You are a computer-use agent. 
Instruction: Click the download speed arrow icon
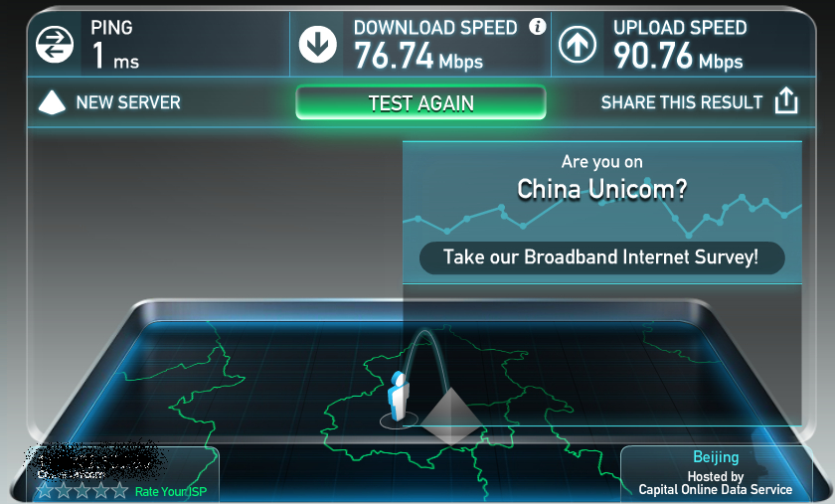318,44
